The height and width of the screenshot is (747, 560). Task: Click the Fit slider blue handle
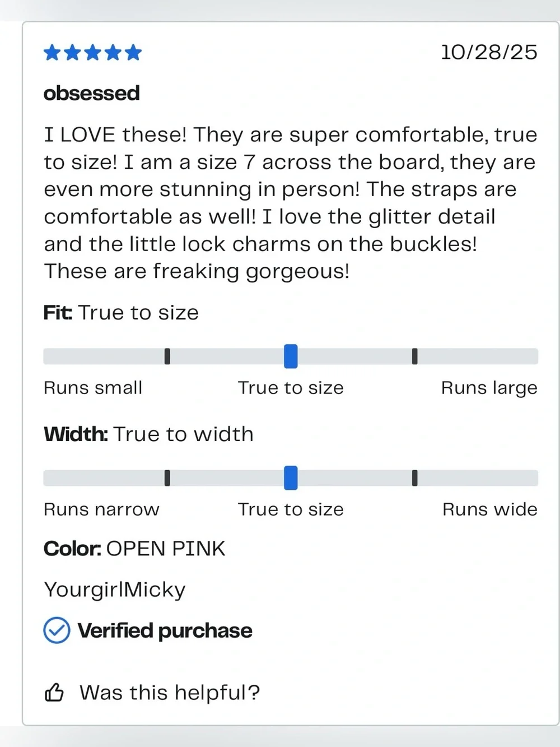291,356
